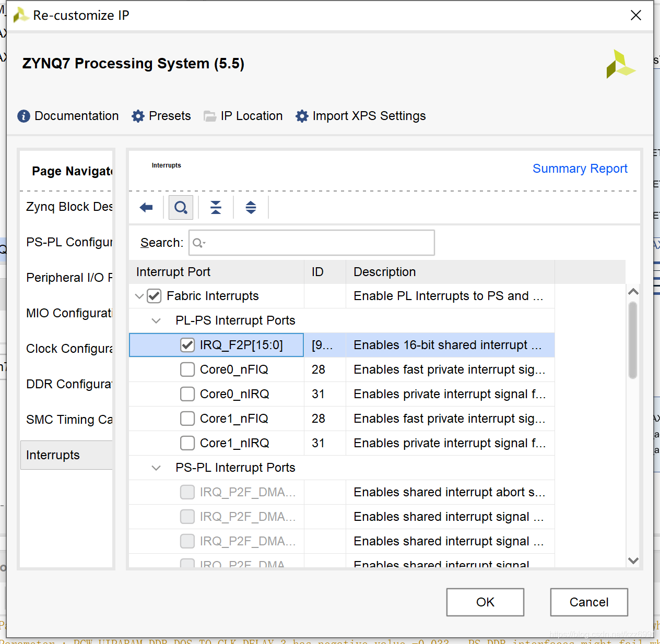
Task: Select Interrupts navigator page
Action: tap(67, 455)
